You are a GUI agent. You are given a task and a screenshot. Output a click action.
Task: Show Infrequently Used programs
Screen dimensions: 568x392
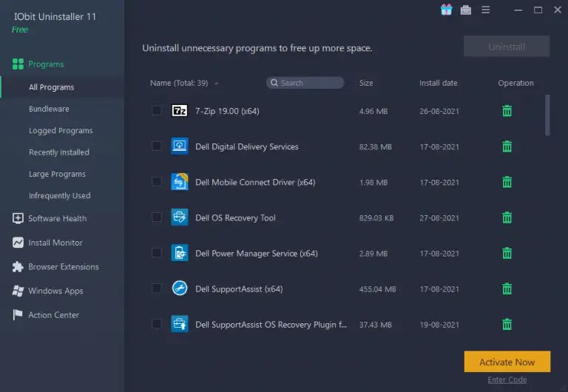(x=60, y=196)
